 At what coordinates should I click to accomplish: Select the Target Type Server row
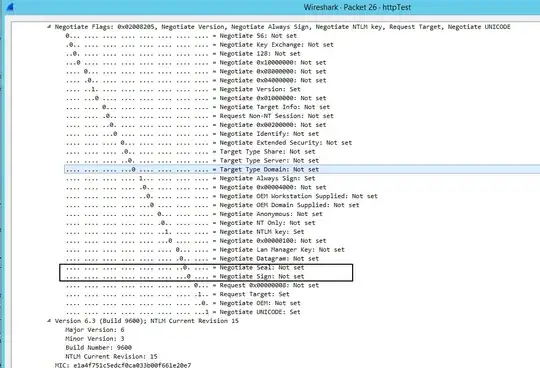[192, 161]
